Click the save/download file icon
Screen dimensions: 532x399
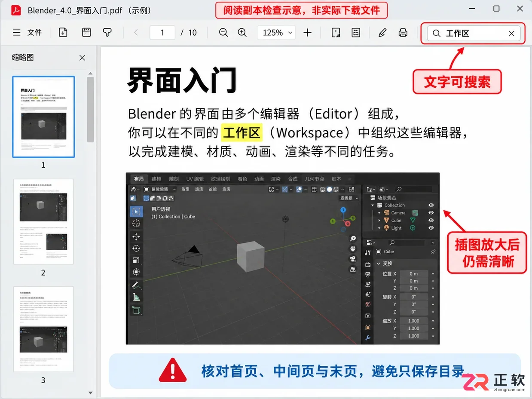click(63, 33)
